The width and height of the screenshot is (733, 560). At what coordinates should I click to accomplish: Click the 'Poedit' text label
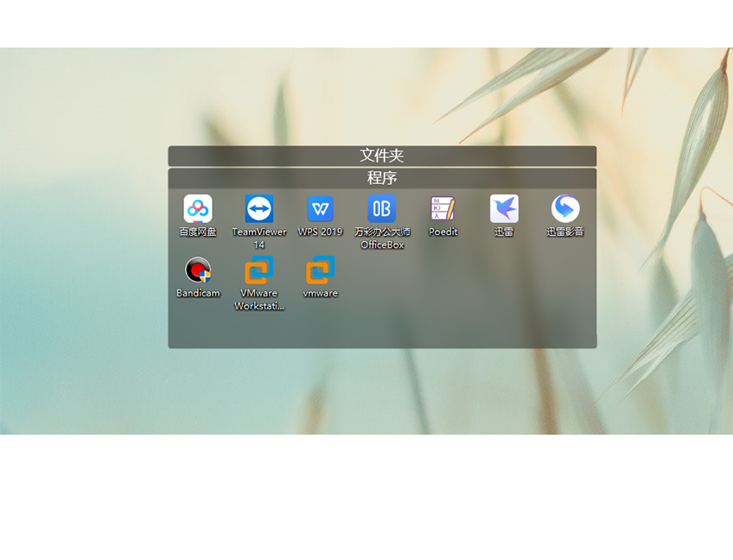tap(443, 232)
